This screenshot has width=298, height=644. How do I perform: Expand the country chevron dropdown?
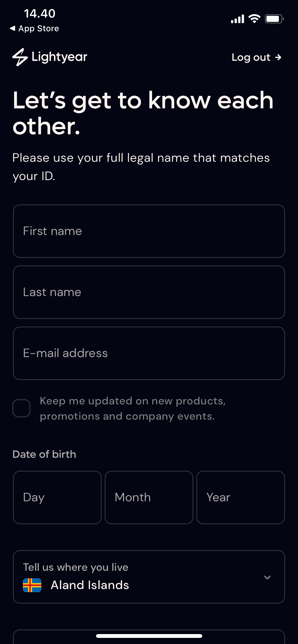[267, 577]
